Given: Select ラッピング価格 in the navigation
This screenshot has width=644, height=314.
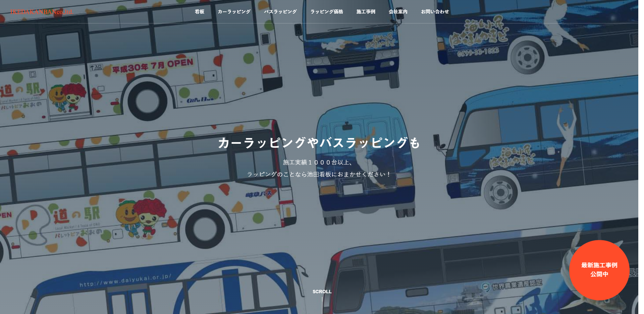Looking at the screenshot, I should [x=327, y=12].
